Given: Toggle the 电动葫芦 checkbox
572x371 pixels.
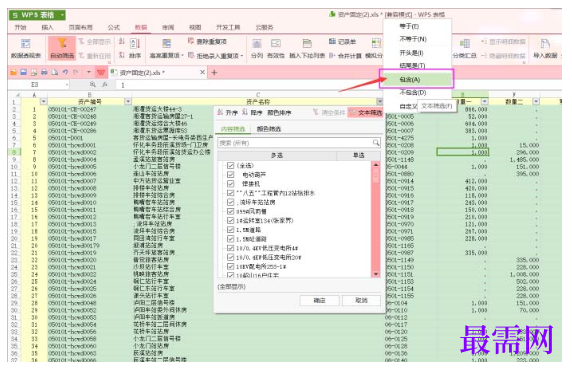Looking at the screenshot, I should [x=230, y=174].
